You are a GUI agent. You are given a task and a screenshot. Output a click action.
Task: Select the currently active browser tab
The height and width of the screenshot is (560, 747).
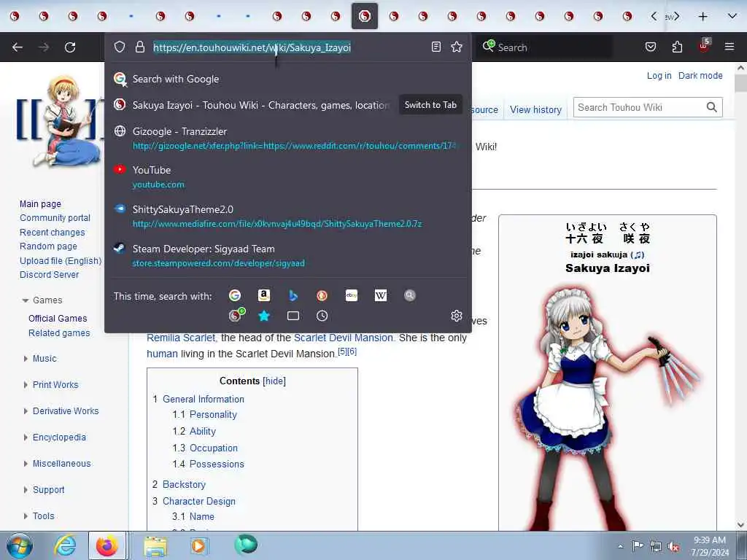pos(365,16)
